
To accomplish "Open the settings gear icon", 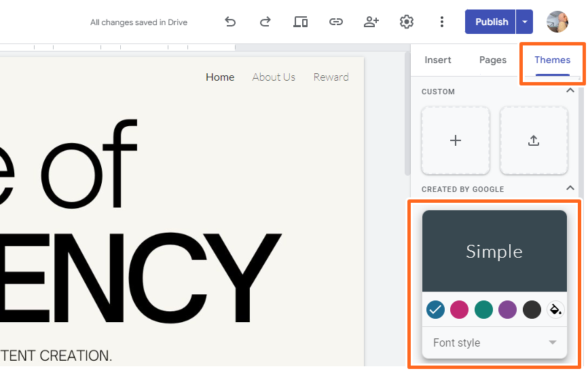I will pos(407,22).
